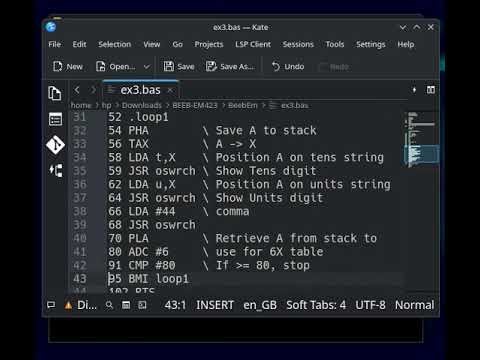The image size is (480, 360).
Task: Click the greyed Redo toolbar button
Action: tap(334, 67)
